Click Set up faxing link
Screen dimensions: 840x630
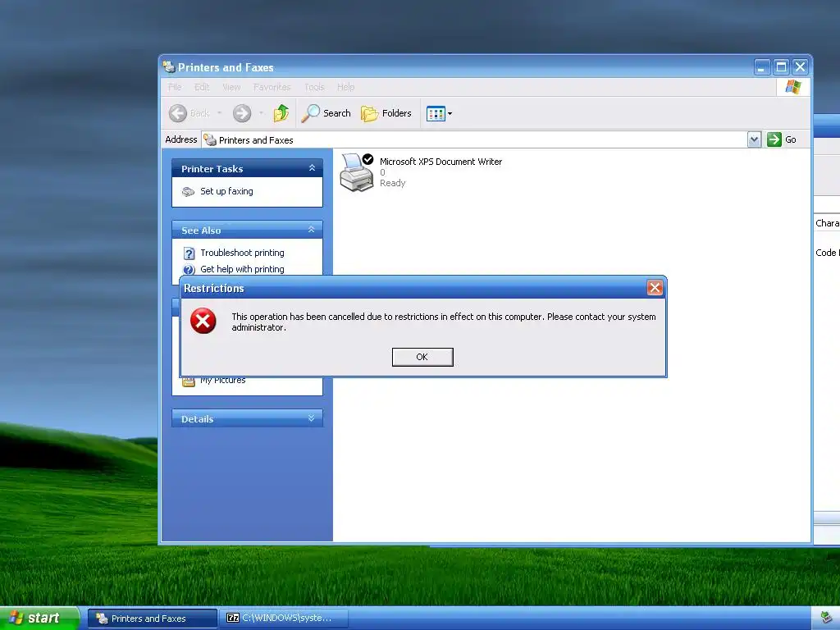pos(226,191)
